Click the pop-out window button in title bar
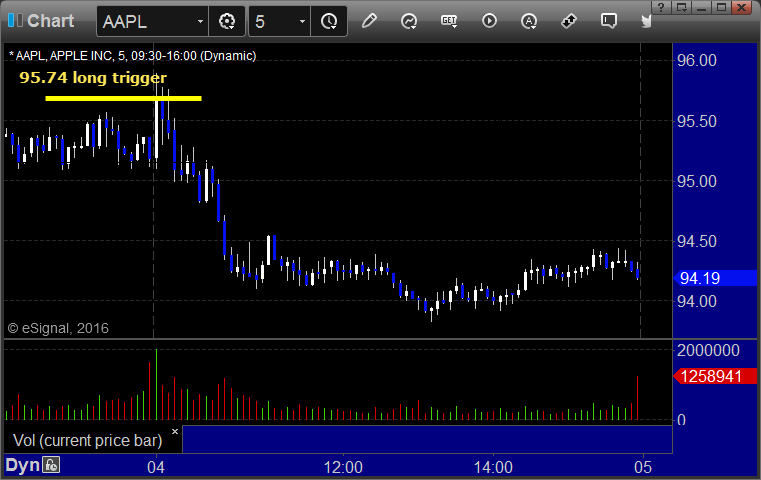761x480 pixels. (681, 7)
